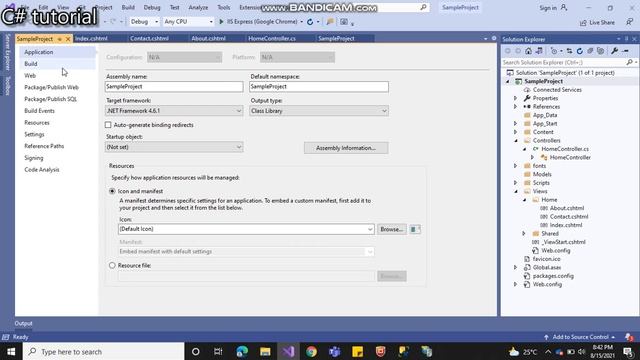640x360 pixels.
Task: Refresh the Solution Explorer tree
Action: (580, 51)
